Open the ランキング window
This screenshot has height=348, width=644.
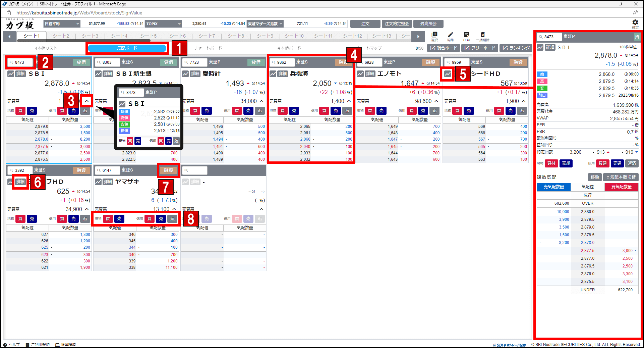(516, 48)
